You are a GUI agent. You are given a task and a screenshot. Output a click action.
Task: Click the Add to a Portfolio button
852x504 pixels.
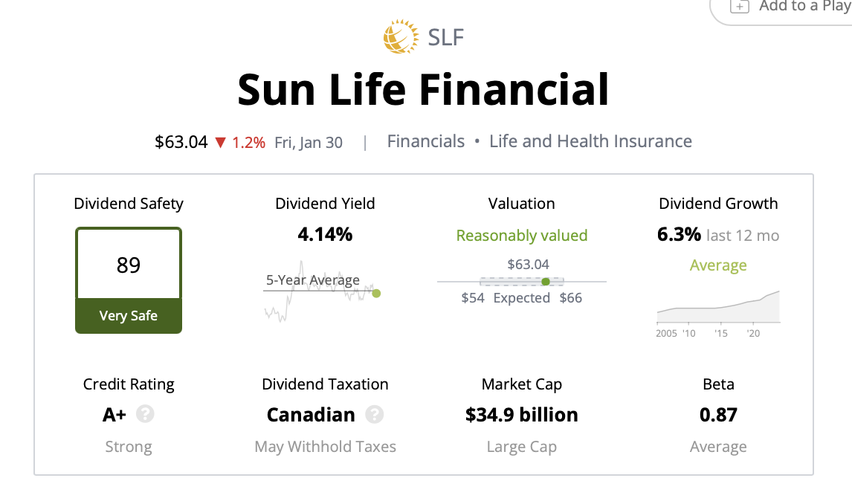pos(795,7)
